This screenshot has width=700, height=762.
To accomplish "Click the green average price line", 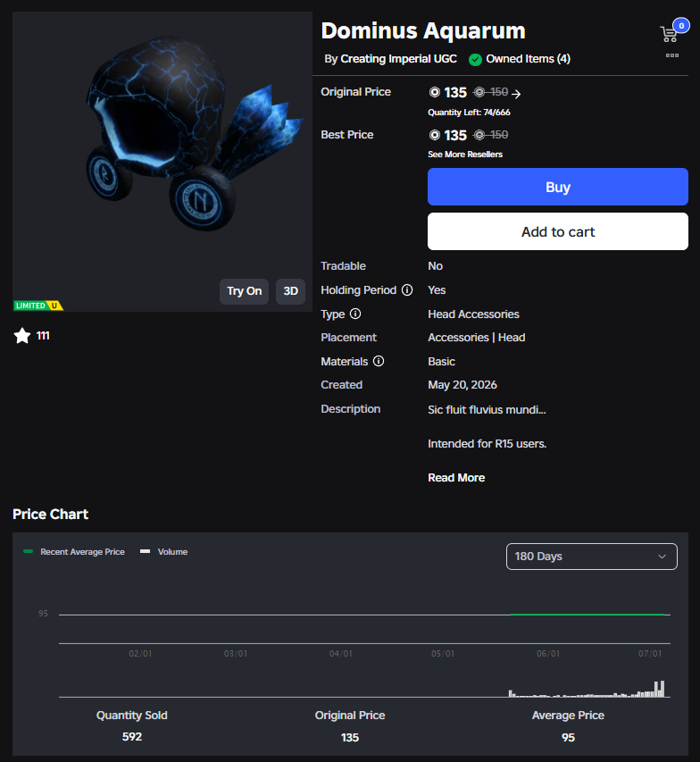I will click(x=587, y=615).
